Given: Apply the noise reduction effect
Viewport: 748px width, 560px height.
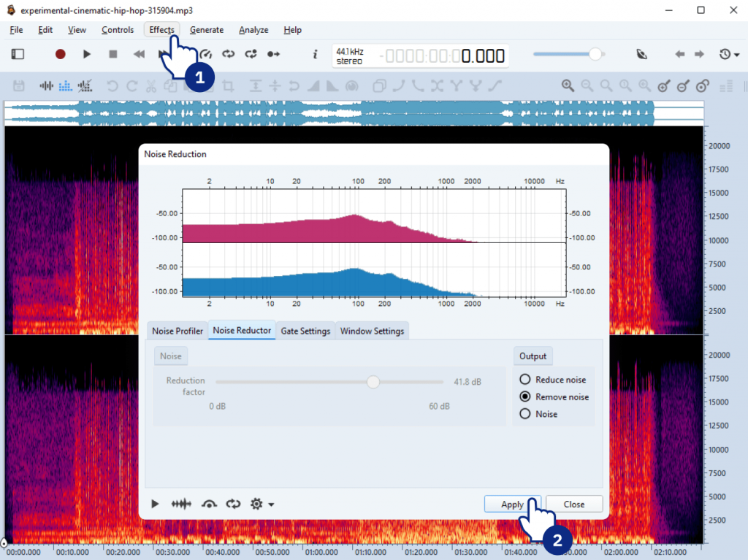Looking at the screenshot, I should tap(512, 505).
